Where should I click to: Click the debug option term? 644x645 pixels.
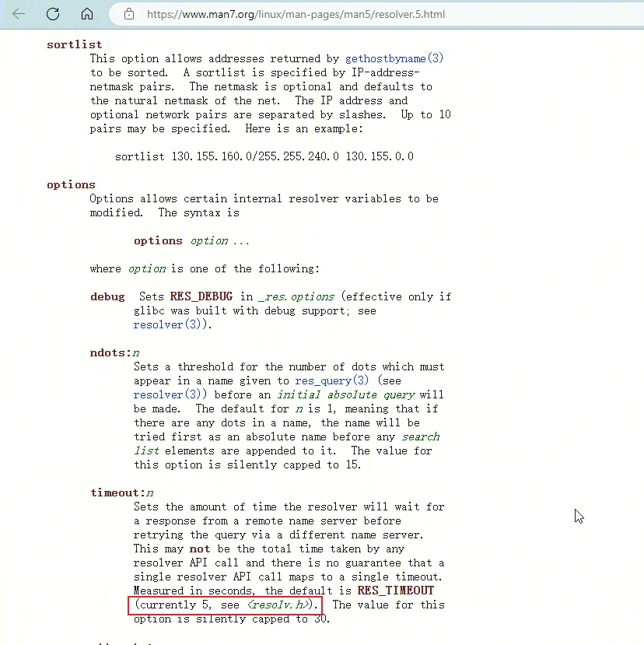[x=107, y=296]
